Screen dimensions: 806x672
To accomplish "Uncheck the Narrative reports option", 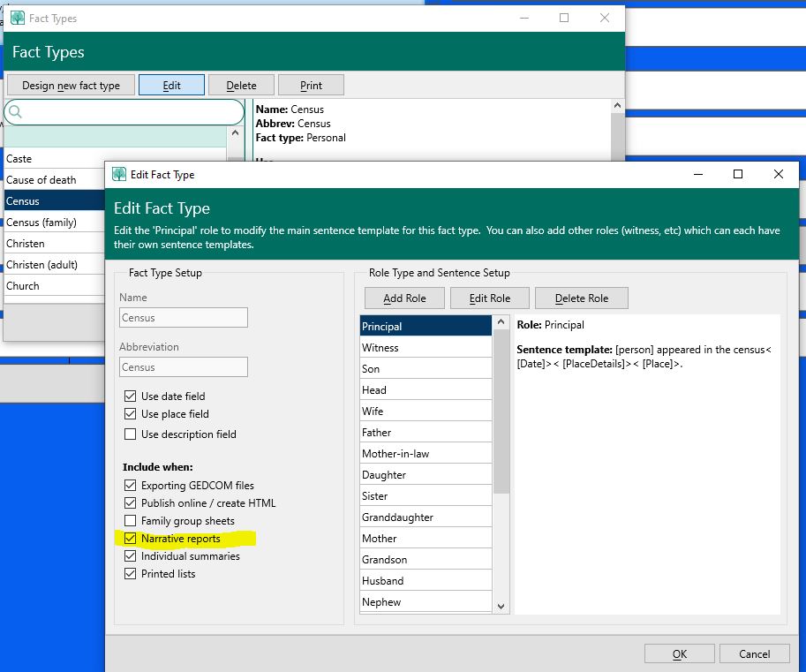I will (131, 539).
